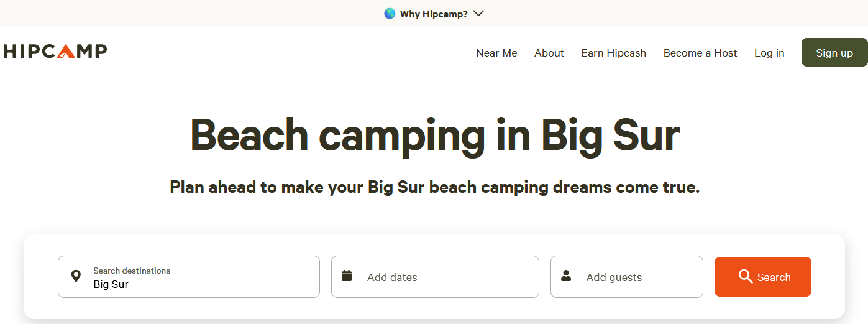
Task: Click the Beach camping in Big Sur heading
Action: pos(435,134)
